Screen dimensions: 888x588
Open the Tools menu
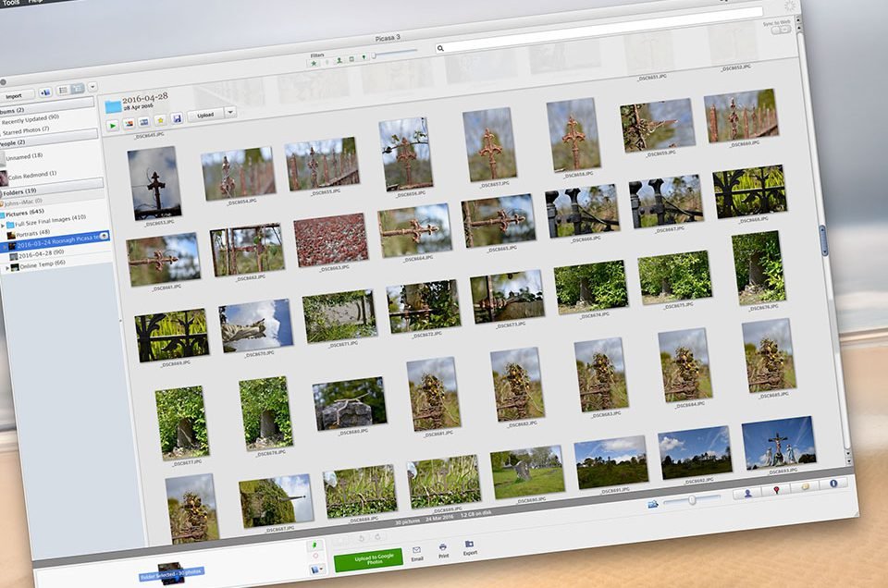(x=11, y=3)
